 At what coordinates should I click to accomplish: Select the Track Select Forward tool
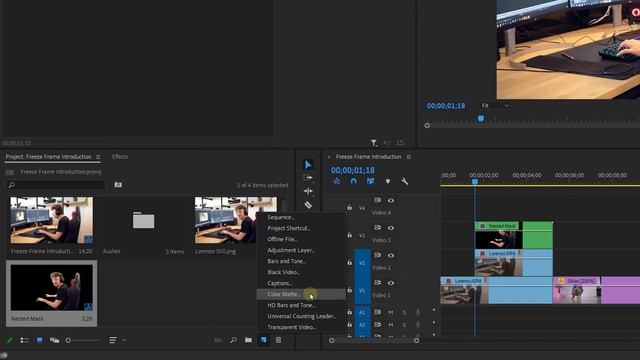click(308, 178)
